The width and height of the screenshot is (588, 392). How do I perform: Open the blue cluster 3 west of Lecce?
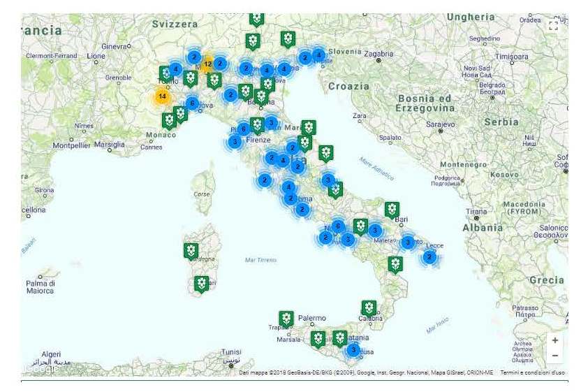pyautogui.click(x=407, y=242)
